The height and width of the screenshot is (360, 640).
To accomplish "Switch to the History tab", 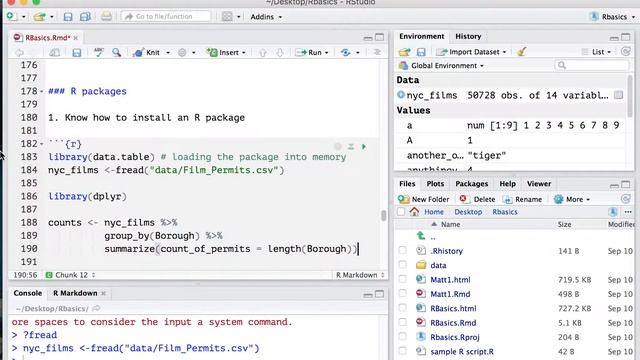I will pyautogui.click(x=468, y=36).
